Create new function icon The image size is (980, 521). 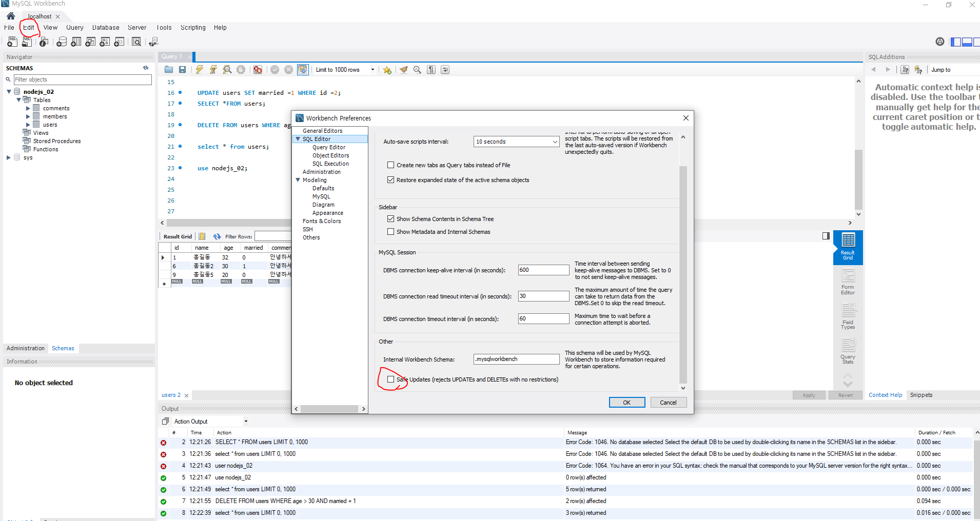pos(119,42)
